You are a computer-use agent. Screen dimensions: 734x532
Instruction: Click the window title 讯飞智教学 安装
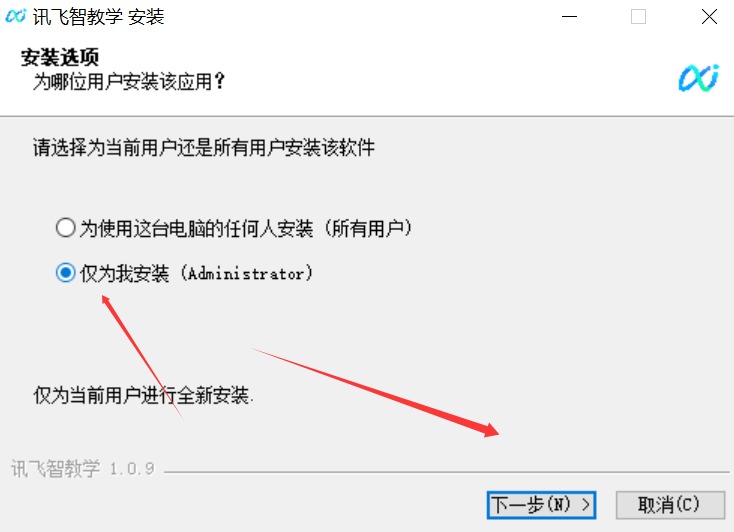pyautogui.click(x=98, y=17)
